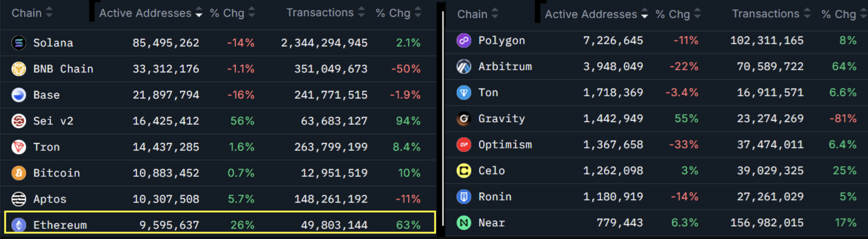Click the Celo yellow logo icon
Image resolution: width=868 pixels, height=239 pixels.
464,171
